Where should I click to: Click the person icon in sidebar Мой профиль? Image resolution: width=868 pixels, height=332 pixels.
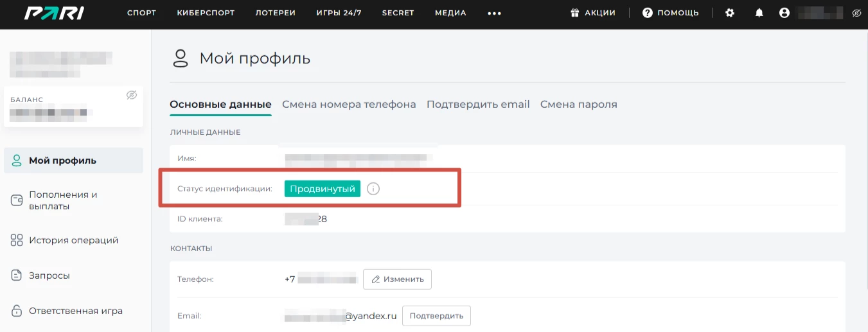click(17, 161)
